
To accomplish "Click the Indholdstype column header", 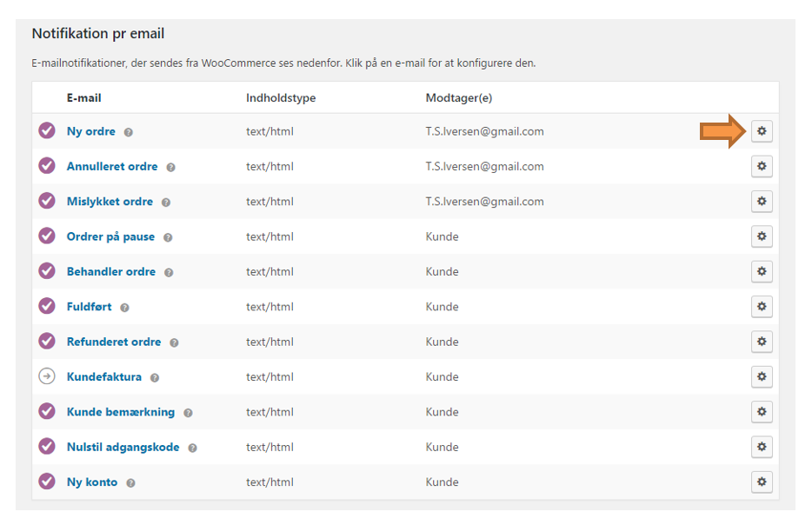I will (x=281, y=98).
